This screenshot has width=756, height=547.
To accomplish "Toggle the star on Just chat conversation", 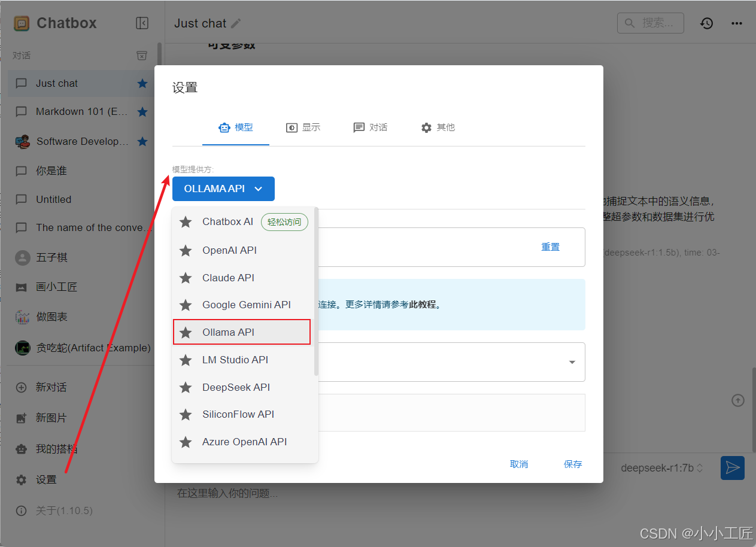I will (x=142, y=83).
